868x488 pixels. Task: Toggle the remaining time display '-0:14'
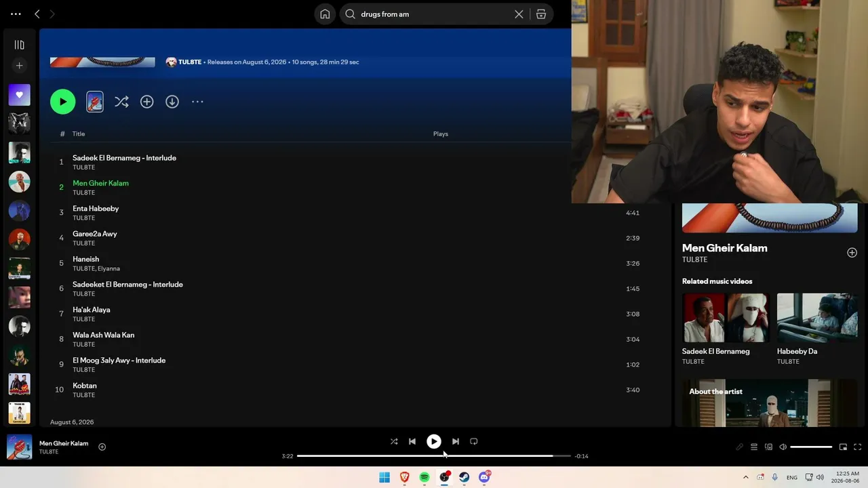(x=581, y=456)
